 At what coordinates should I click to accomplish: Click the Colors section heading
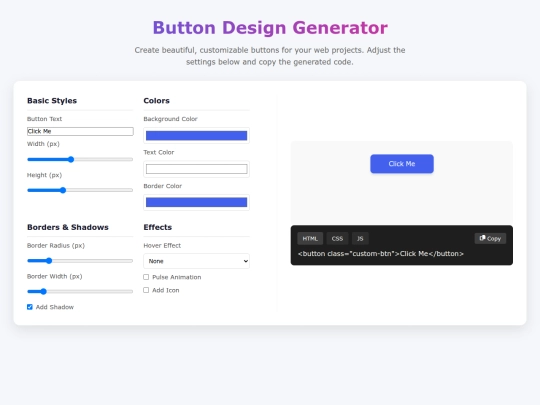[156, 101]
